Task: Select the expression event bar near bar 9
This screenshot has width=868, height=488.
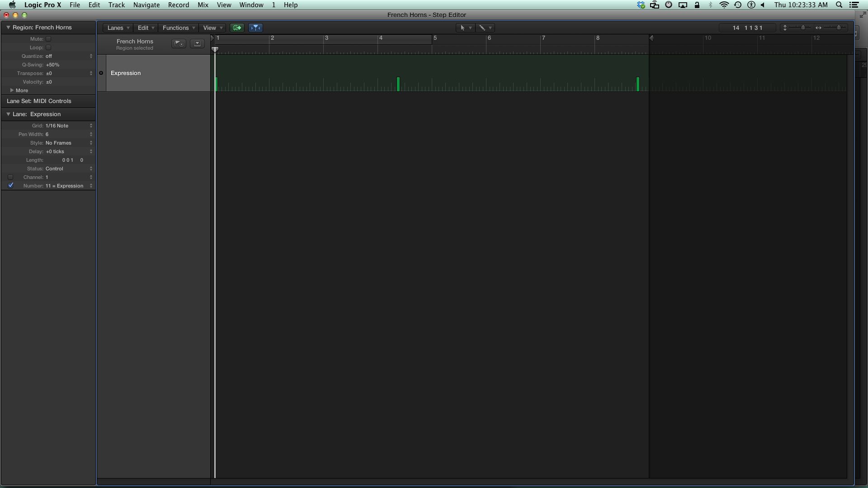Action: coord(638,84)
